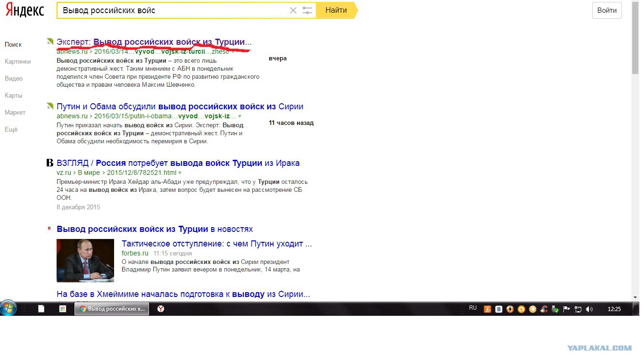Click the scrollbar down arrow
The image size is (644, 362).
(635, 297)
